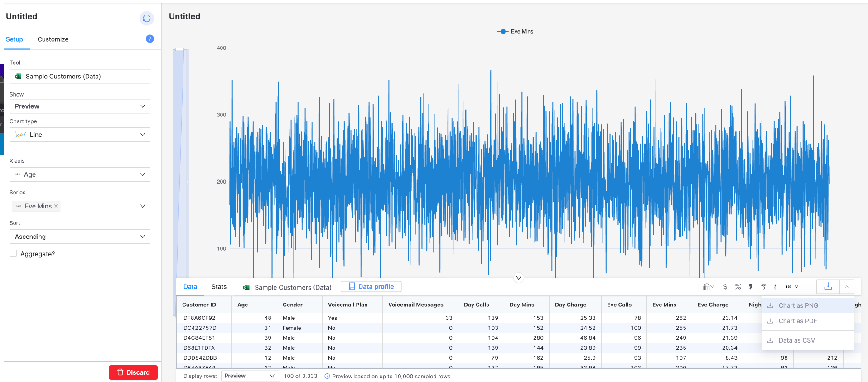
Task: Click the line chart icon in Chart type
Action: coord(20,135)
